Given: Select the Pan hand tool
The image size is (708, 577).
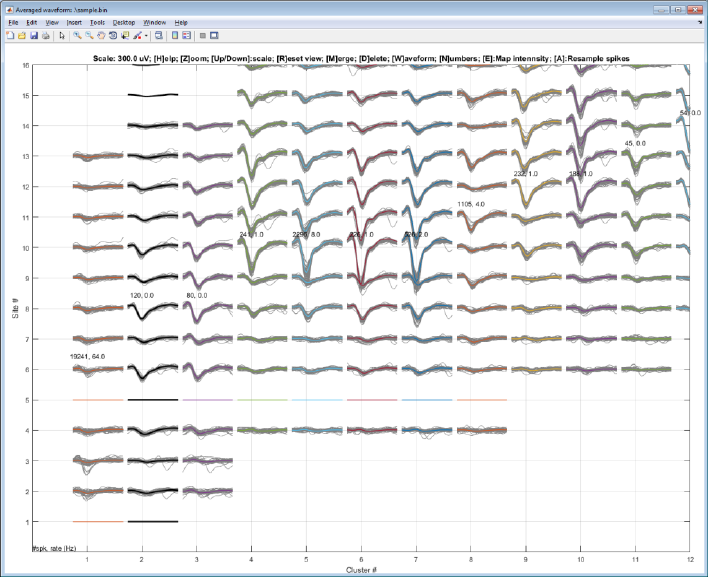Looking at the screenshot, I should (x=101, y=35).
